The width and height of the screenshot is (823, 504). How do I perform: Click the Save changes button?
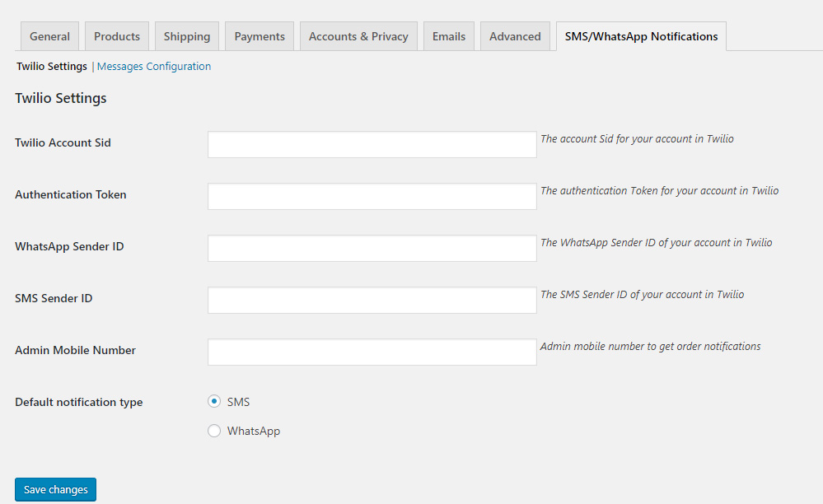tap(56, 489)
